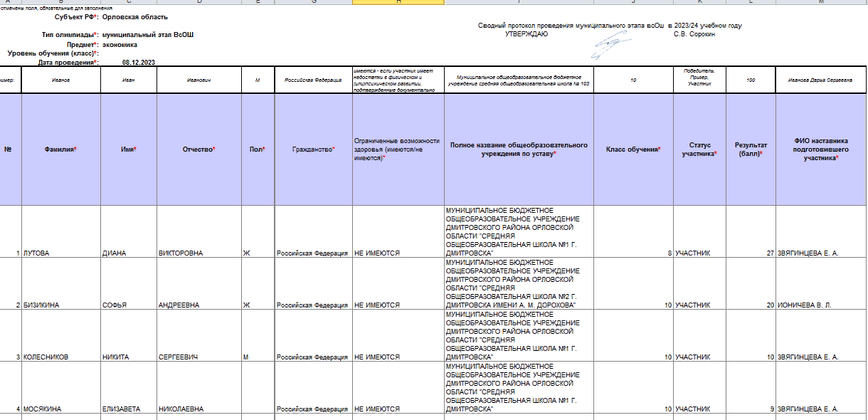Select the "Сводный протокол" title text

click(x=610, y=26)
